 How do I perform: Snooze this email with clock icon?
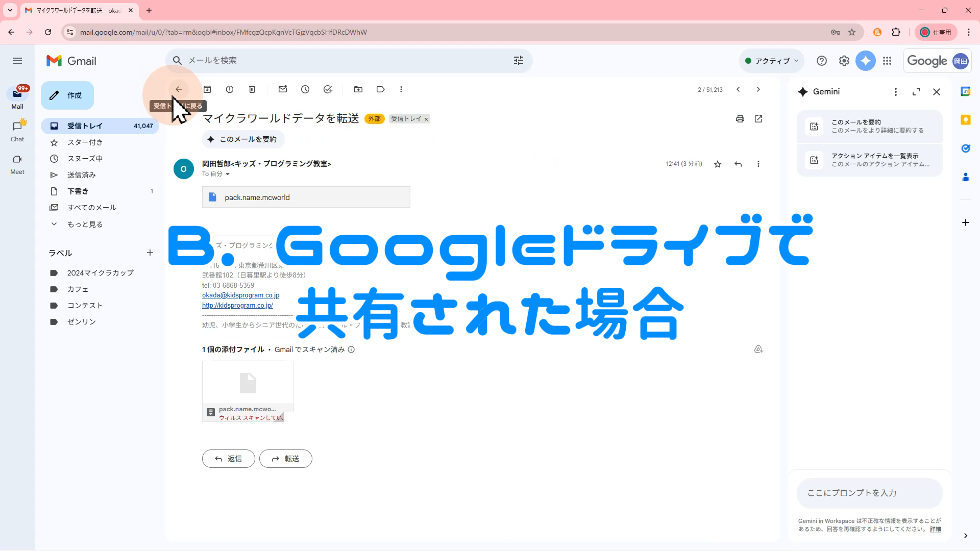[305, 89]
